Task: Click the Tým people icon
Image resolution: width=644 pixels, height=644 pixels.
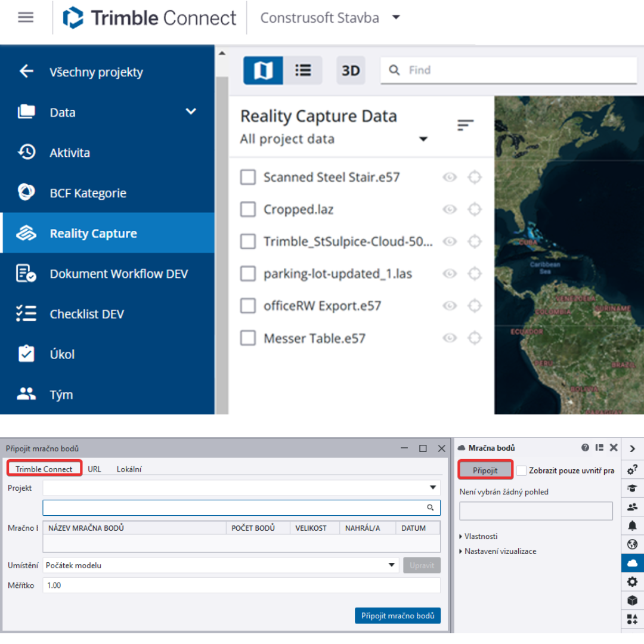Action: click(x=26, y=394)
